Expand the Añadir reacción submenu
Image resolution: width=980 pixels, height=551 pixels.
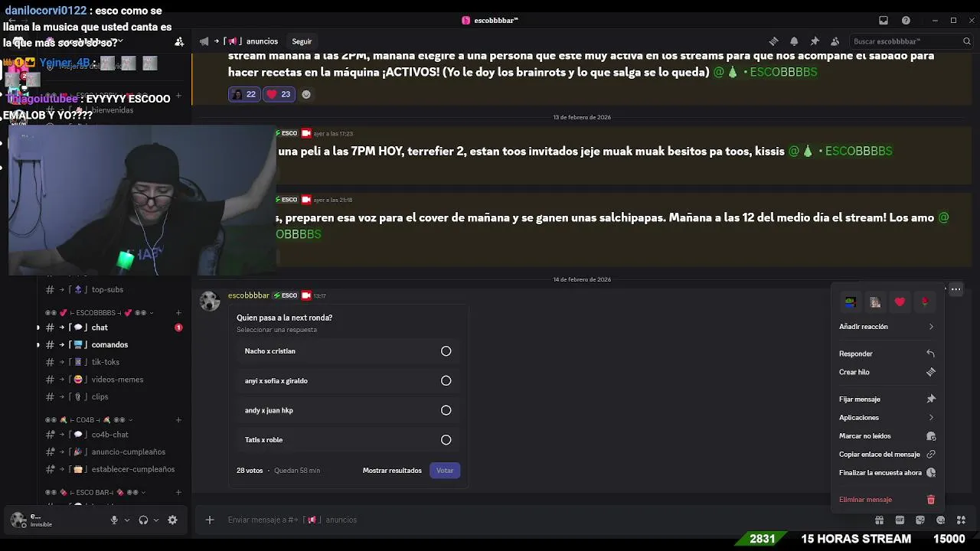coord(887,327)
